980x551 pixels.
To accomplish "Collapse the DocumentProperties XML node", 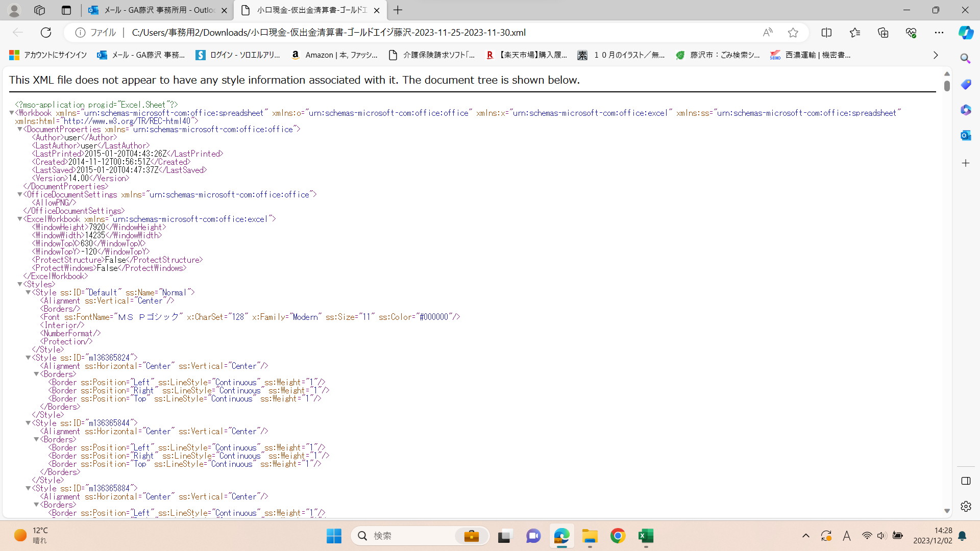I will (20, 129).
